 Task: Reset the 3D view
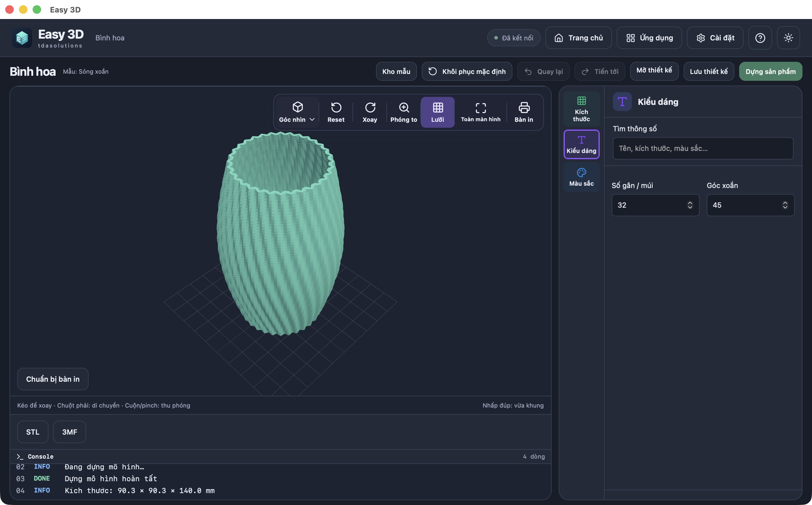[336, 112]
